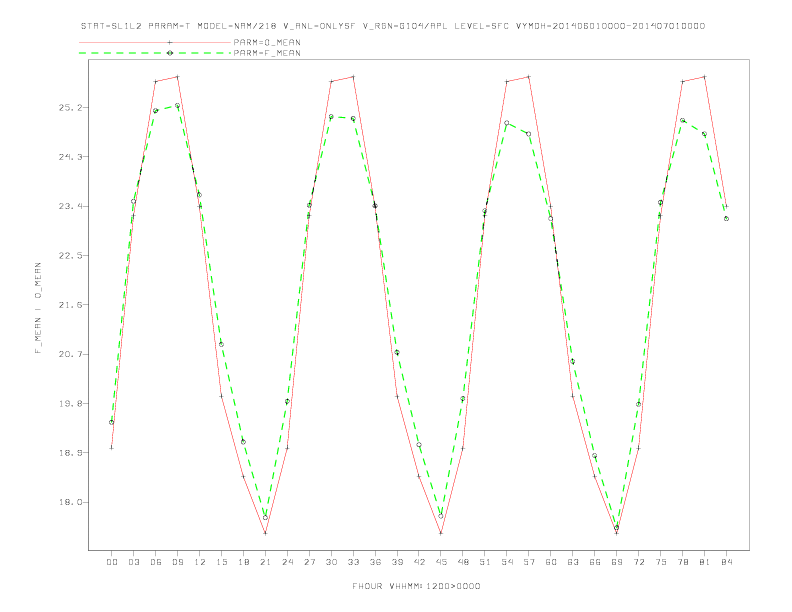Click forecast hour 69 on the x-axis

coord(617,562)
